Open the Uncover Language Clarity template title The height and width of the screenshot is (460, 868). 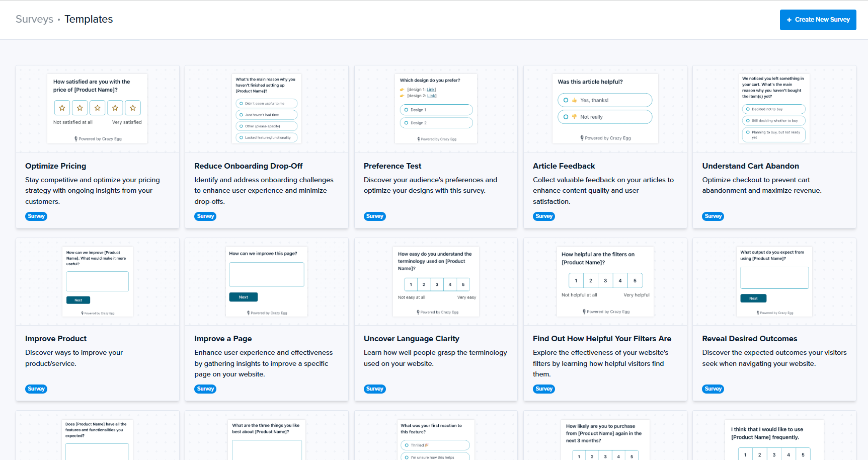(x=412, y=339)
